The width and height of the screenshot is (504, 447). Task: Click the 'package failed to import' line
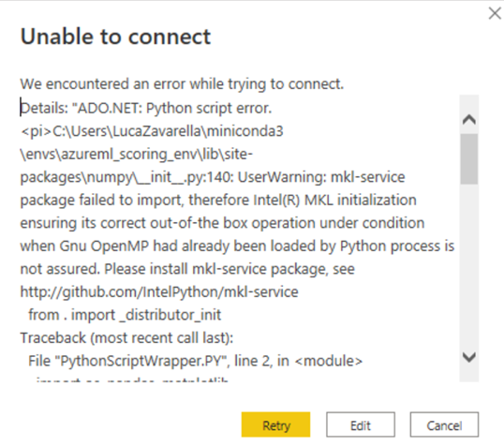pos(218,201)
